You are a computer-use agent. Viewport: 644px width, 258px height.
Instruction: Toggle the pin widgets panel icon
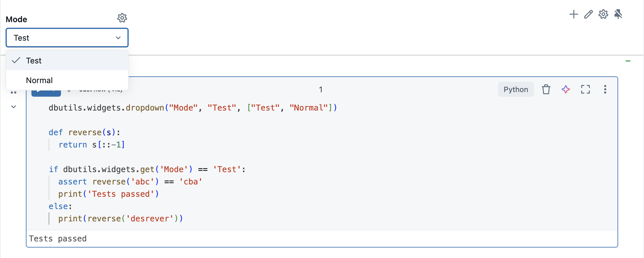click(x=618, y=14)
